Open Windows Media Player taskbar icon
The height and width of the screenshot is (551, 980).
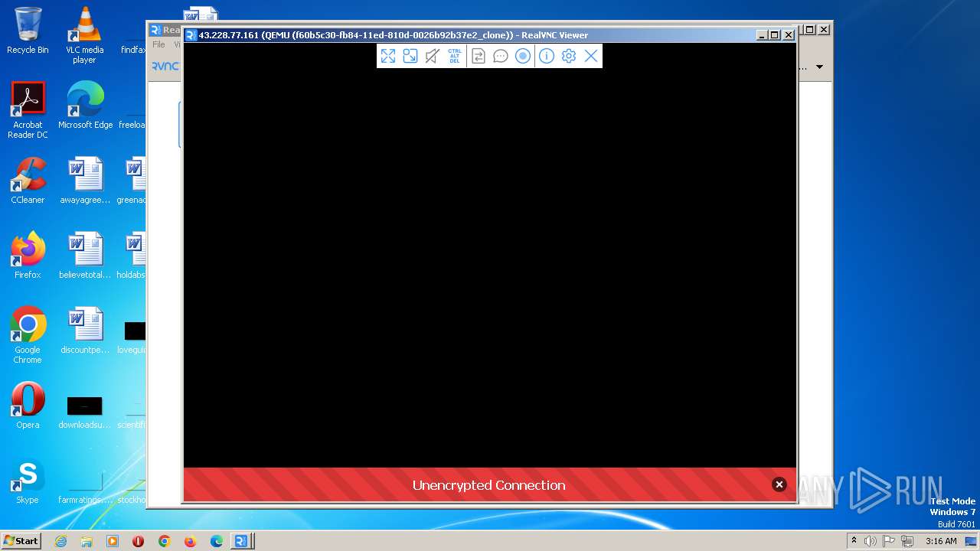[x=113, y=541]
